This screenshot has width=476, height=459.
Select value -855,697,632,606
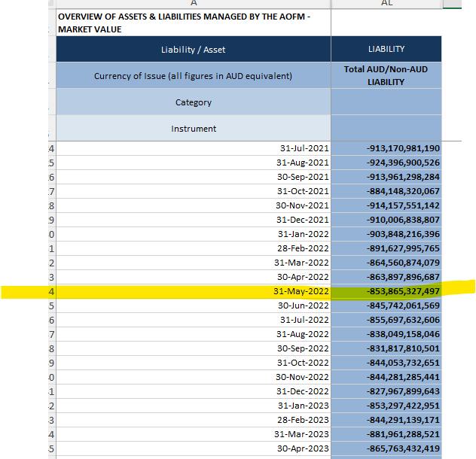[x=386, y=320]
